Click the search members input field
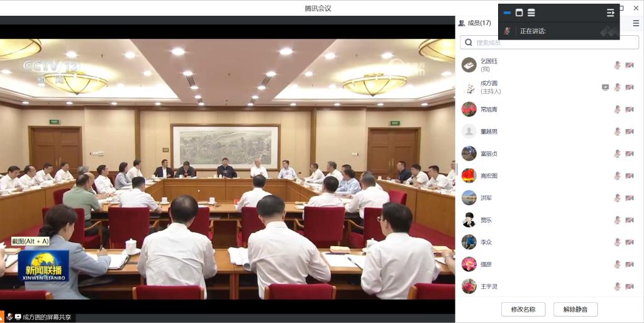The image size is (644, 323). [553, 42]
